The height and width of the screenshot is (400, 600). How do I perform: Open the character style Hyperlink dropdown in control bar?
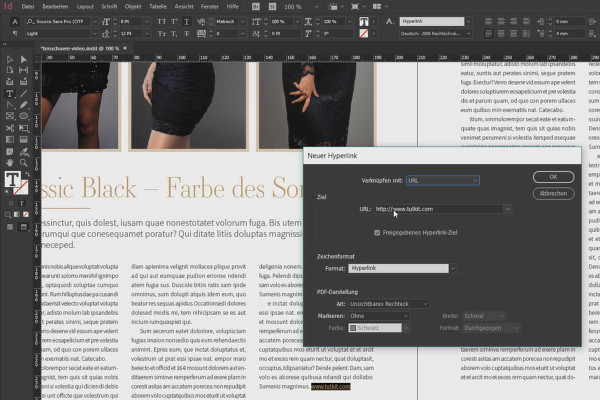(468, 21)
